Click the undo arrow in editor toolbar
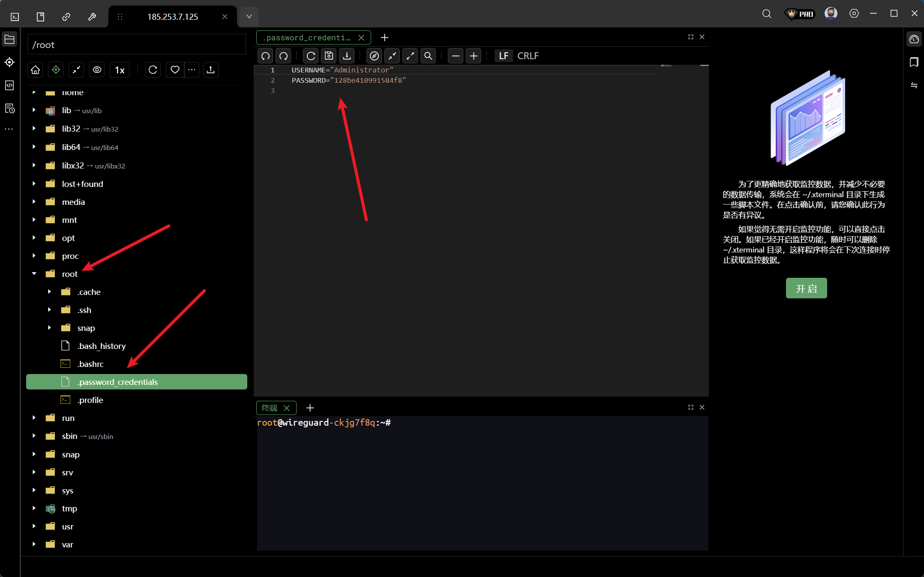Image resolution: width=924 pixels, height=577 pixels. click(x=265, y=56)
